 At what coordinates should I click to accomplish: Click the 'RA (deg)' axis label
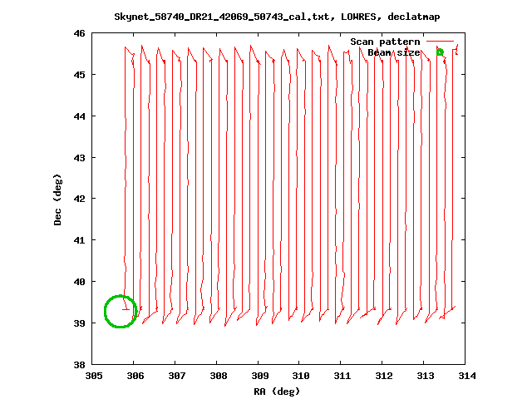pos(277,392)
